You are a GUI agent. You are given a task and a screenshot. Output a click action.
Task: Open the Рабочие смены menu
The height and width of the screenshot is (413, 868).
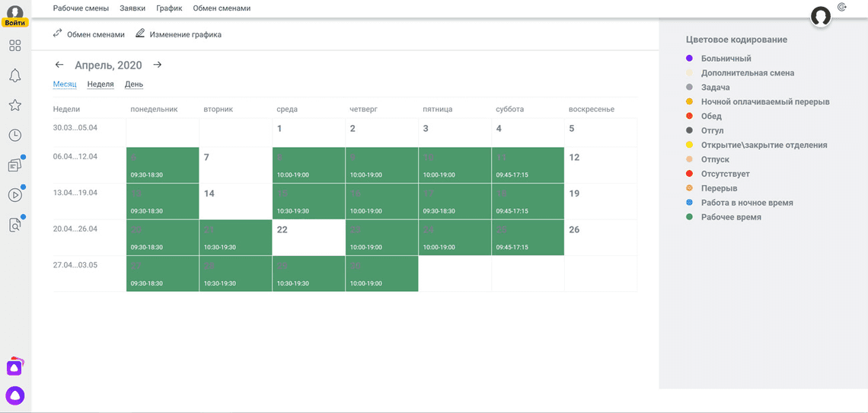(x=81, y=8)
